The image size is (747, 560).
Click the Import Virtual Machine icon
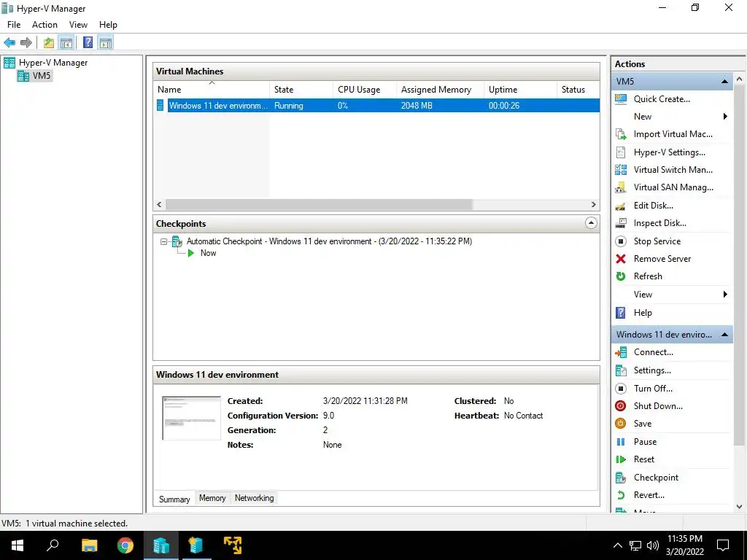621,134
